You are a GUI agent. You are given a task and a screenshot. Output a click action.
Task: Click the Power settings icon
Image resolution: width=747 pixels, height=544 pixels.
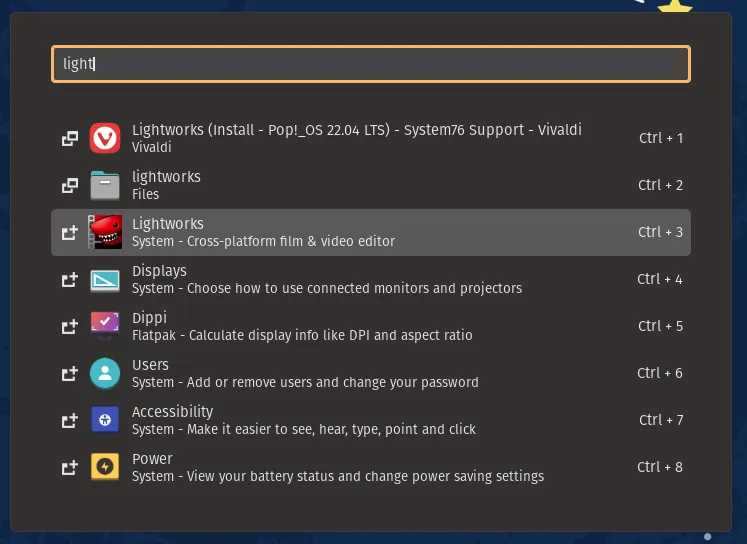click(x=105, y=467)
